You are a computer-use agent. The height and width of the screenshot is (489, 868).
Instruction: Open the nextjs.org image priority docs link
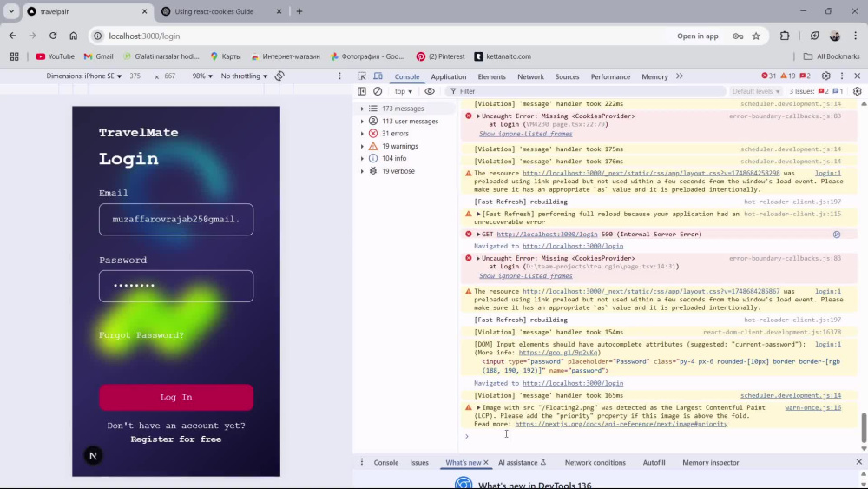click(621, 424)
